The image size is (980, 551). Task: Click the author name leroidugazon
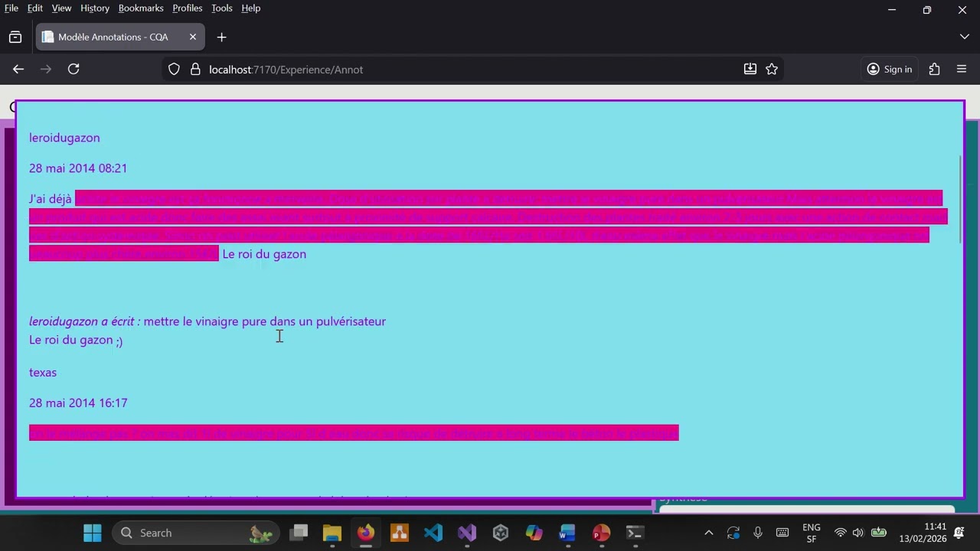[64, 138]
